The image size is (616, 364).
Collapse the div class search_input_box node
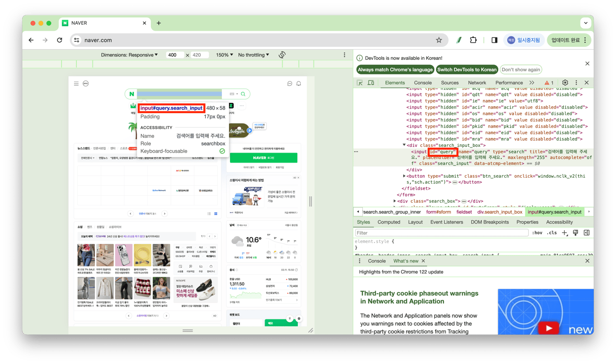click(x=404, y=145)
